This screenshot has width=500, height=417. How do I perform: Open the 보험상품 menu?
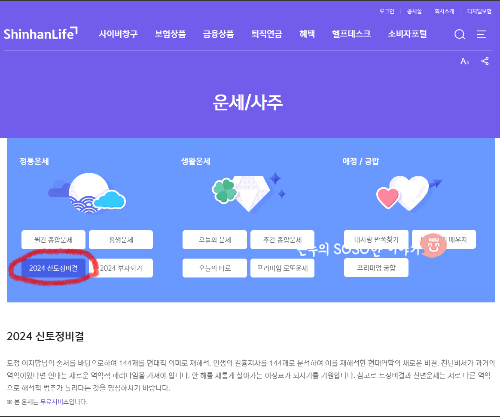[170, 34]
